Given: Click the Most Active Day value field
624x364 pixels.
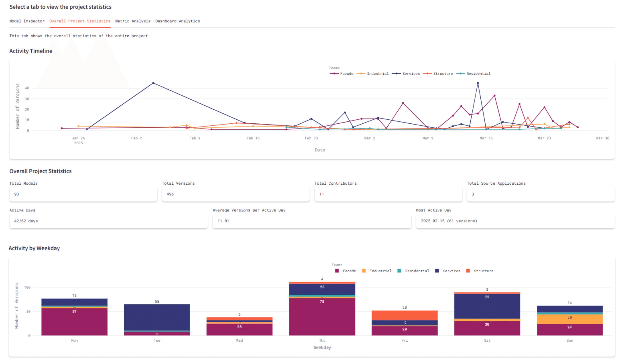Looking at the screenshot, I should [515, 221].
